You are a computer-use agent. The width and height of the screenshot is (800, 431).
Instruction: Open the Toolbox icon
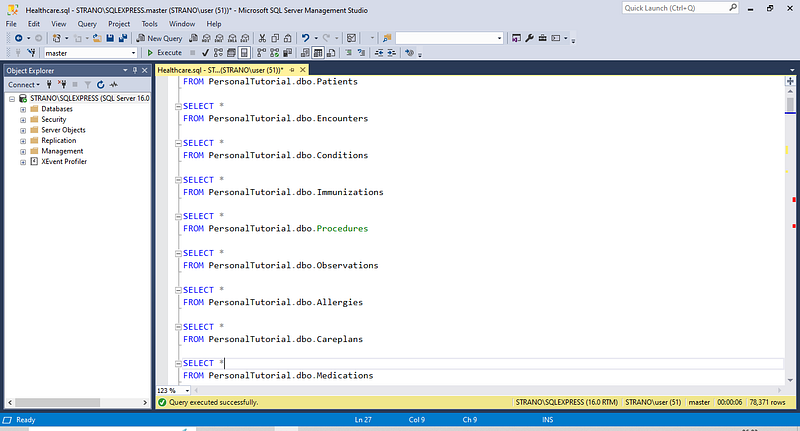coord(542,38)
